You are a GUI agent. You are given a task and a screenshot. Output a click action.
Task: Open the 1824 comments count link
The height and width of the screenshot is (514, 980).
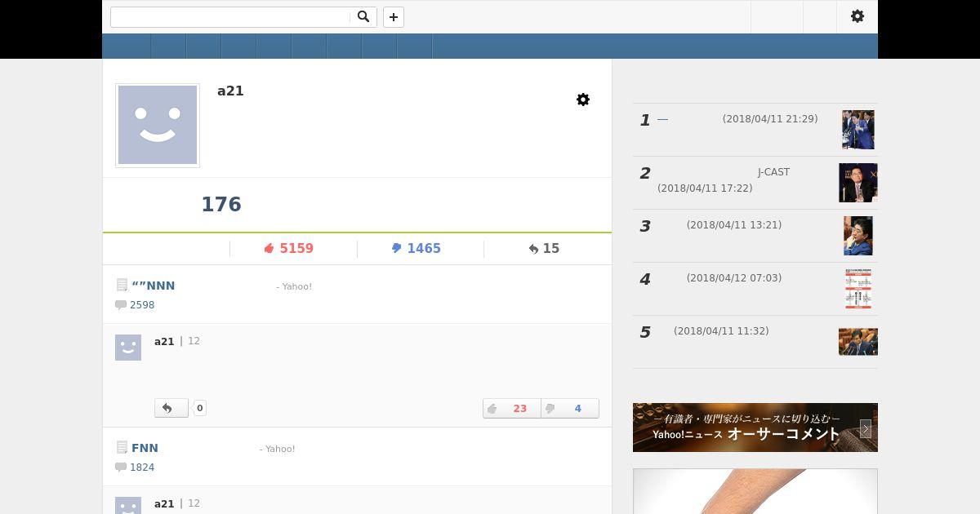[142, 467]
